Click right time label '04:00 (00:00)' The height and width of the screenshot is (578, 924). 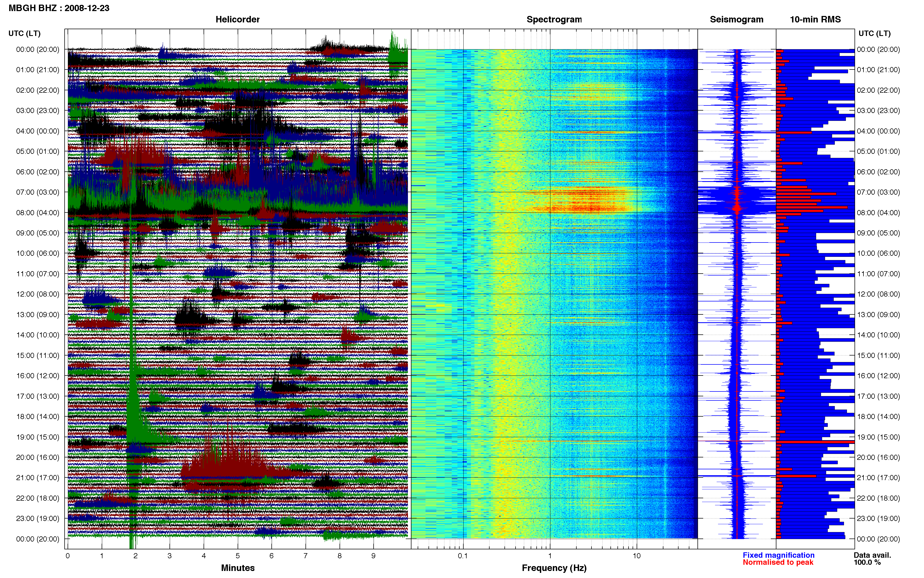click(x=878, y=131)
